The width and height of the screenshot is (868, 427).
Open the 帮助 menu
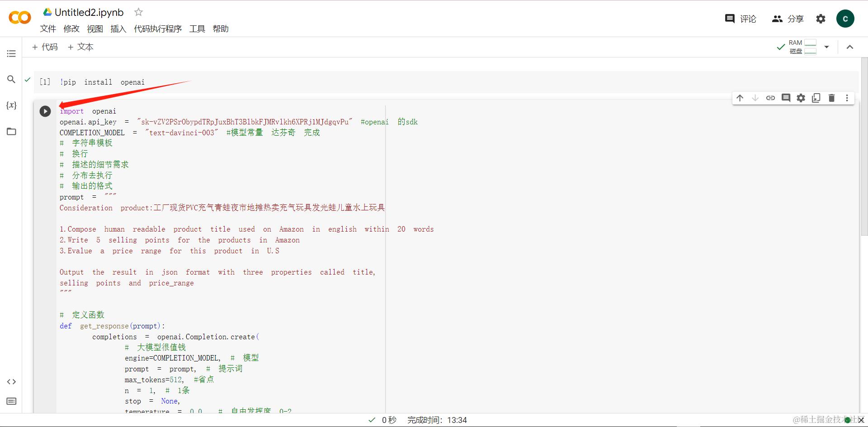221,29
